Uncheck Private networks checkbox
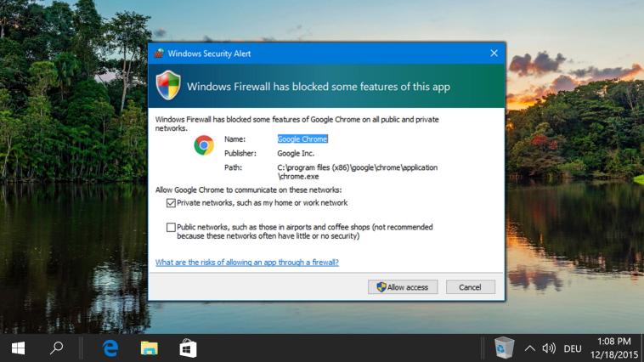The height and width of the screenshot is (362, 644). click(171, 203)
